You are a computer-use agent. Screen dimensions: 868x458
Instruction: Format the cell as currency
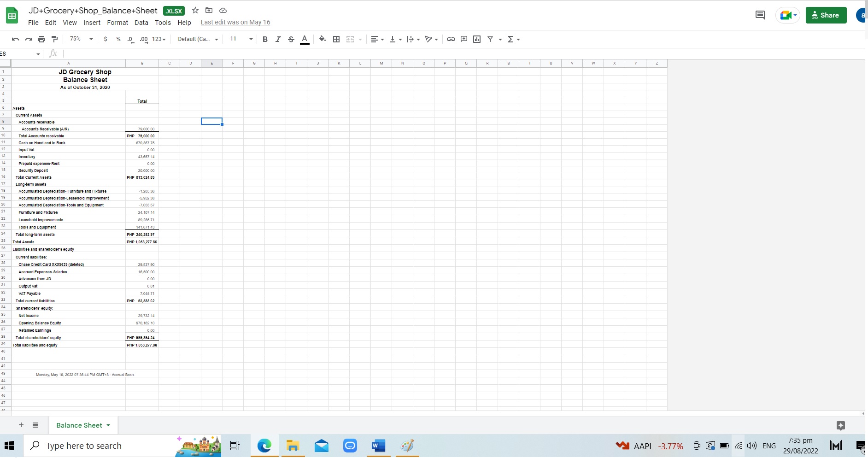pyautogui.click(x=106, y=39)
